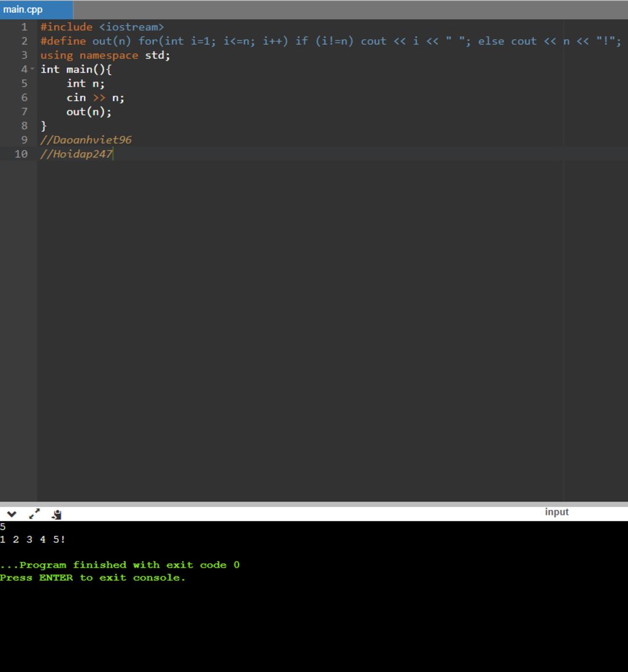628x672 pixels.
Task: Select the input label in console header
Action: pyautogui.click(x=556, y=512)
